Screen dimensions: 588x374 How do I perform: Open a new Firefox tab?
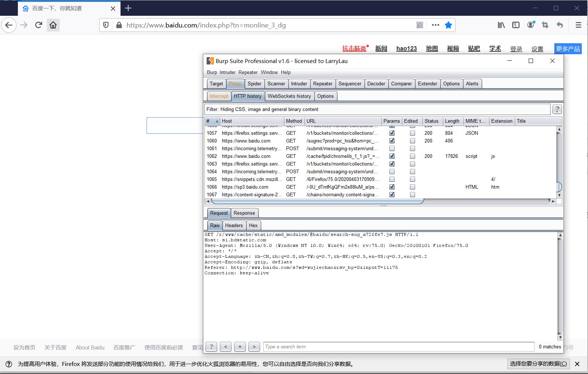pyautogui.click(x=128, y=8)
